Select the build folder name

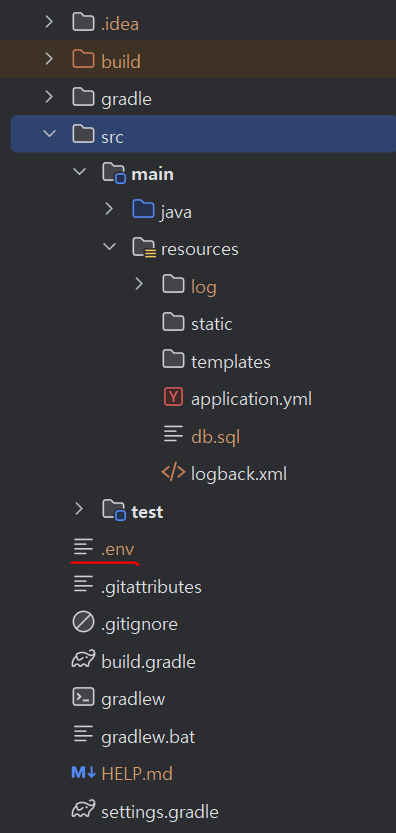point(121,62)
